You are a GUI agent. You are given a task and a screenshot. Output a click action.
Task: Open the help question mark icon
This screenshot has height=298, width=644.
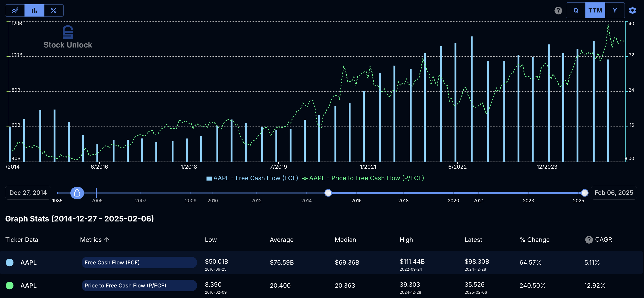[558, 11]
